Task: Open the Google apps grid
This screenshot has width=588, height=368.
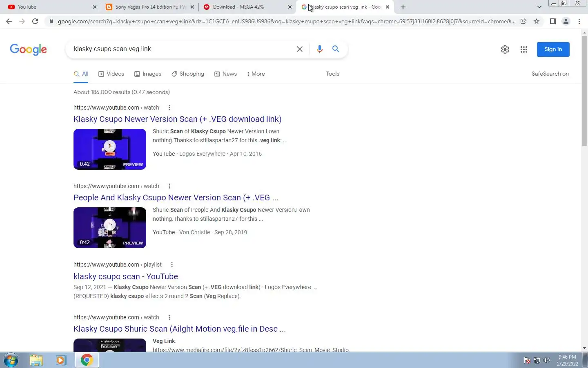Action: point(524,49)
